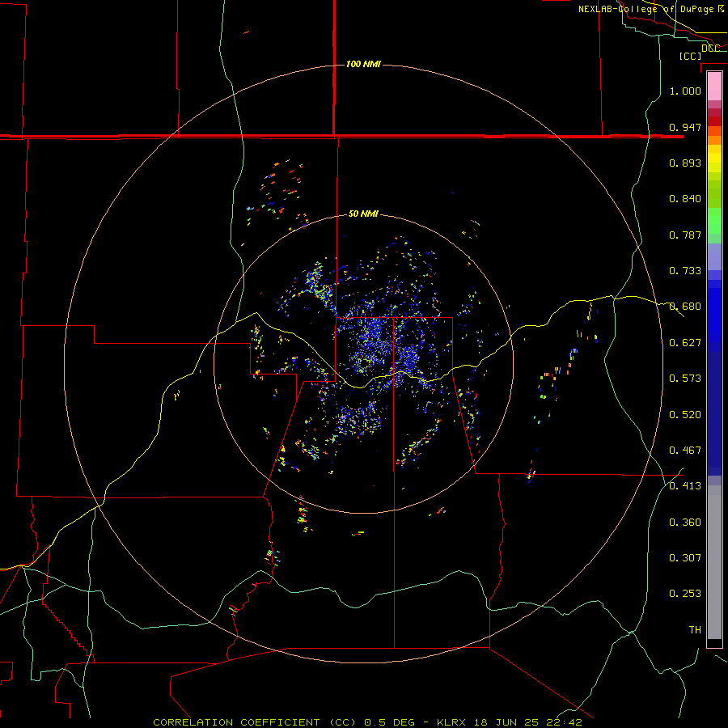
Task: Click the 0.893 scale value
Action: 685,163
